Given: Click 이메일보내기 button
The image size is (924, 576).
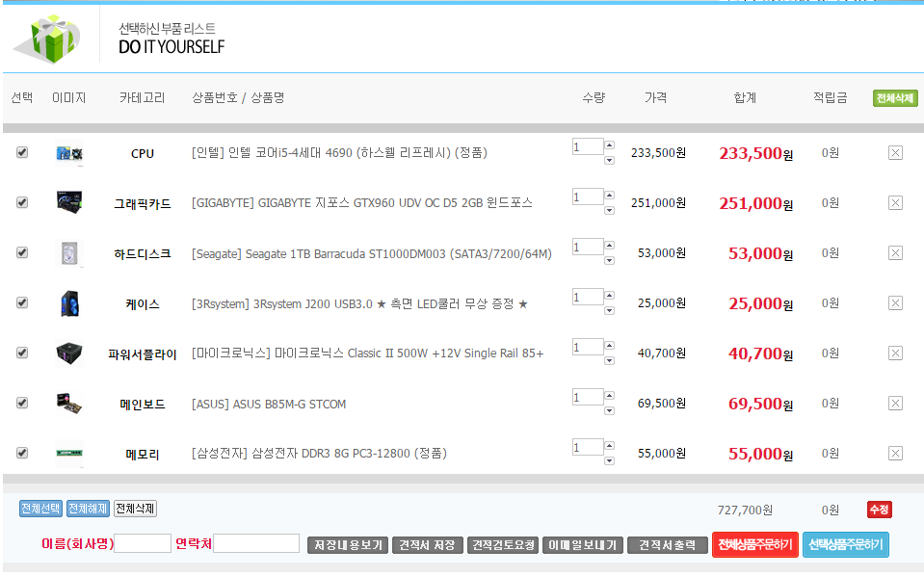Looking at the screenshot, I should 582,545.
